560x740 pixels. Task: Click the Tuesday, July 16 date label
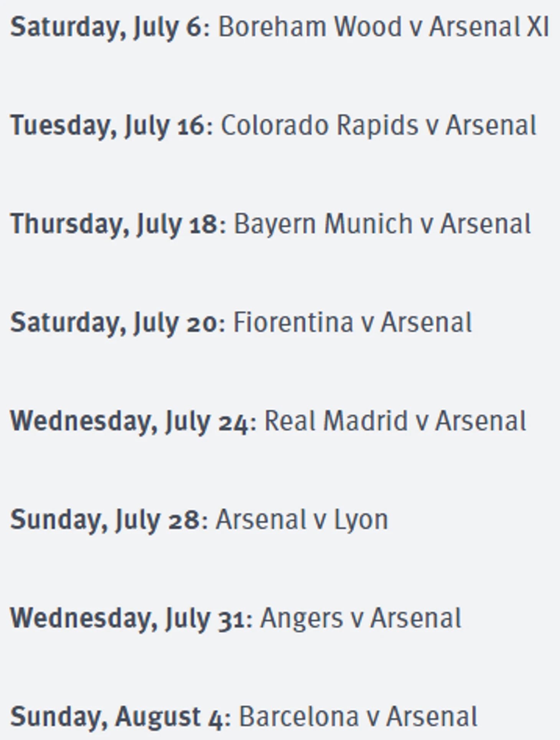[107, 126]
